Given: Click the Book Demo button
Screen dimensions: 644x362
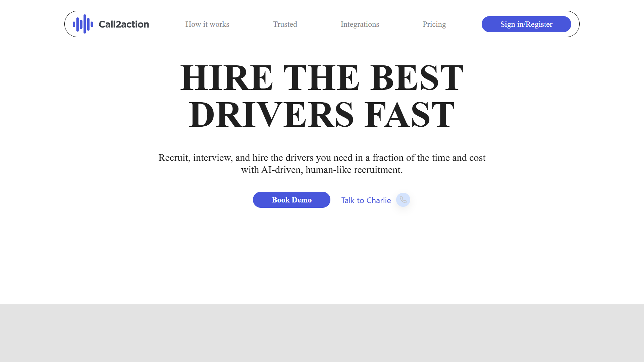Looking at the screenshot, I should pyautogui.click(x=291, y=200).
